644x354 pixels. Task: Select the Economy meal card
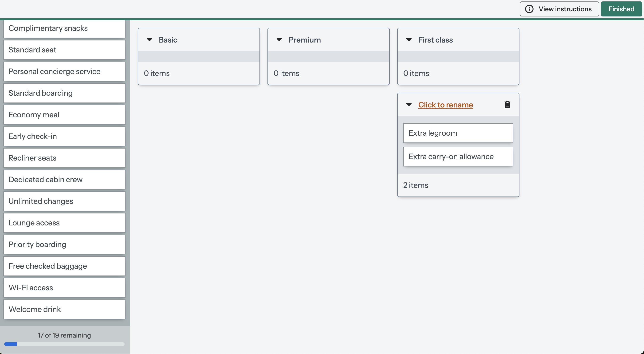coord(64,115)
